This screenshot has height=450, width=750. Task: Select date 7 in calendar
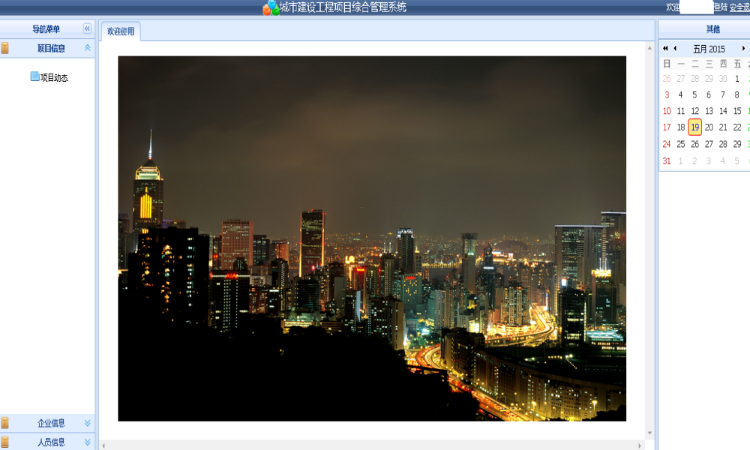click(723, 95)
